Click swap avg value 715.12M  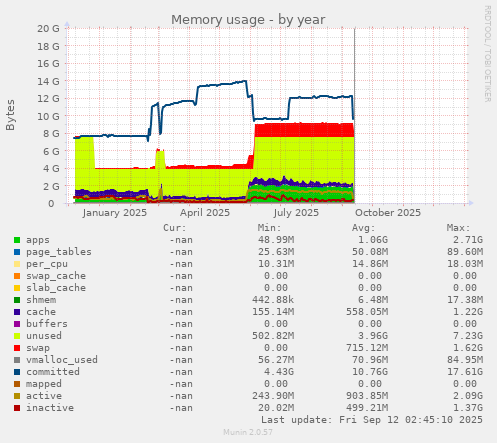[367, 348]
